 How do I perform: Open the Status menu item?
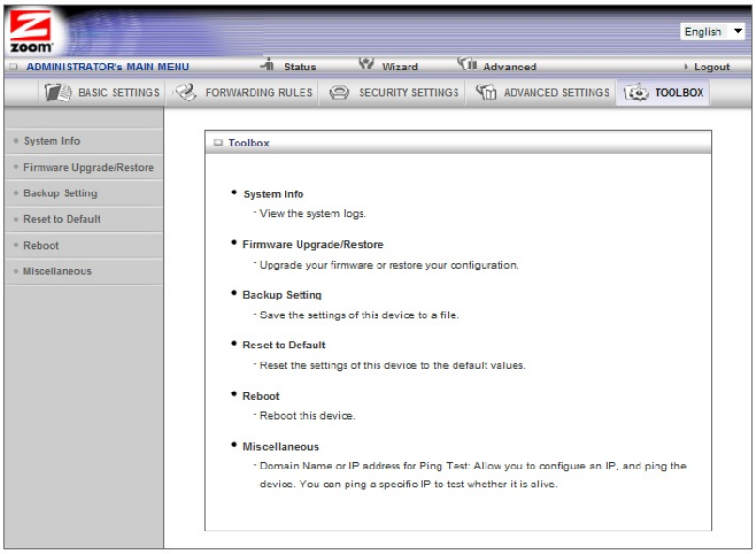pyautogui.click(x=300, y=67)
